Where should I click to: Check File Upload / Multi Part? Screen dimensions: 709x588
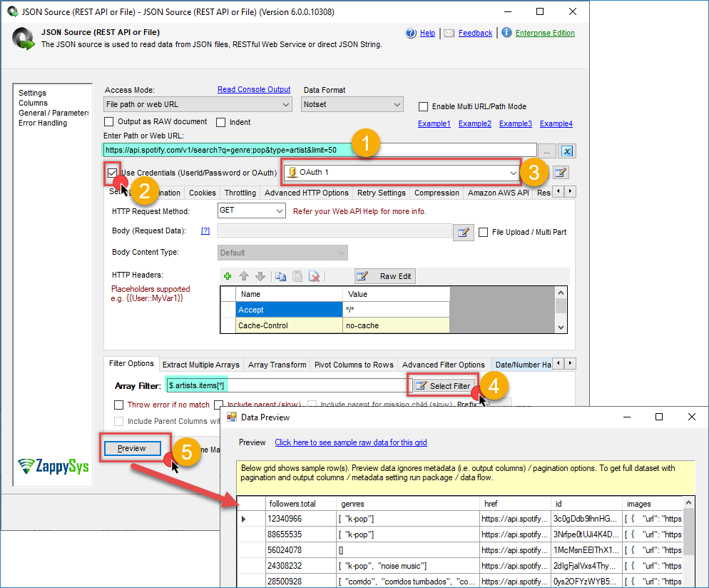(x=484, y=232)
